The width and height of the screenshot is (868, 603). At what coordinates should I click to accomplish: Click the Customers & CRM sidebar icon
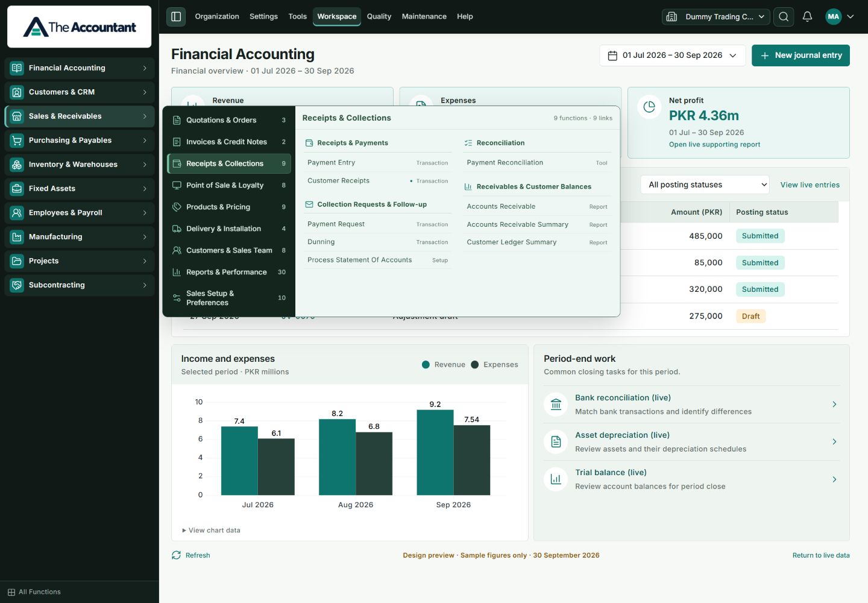(17, 92)
